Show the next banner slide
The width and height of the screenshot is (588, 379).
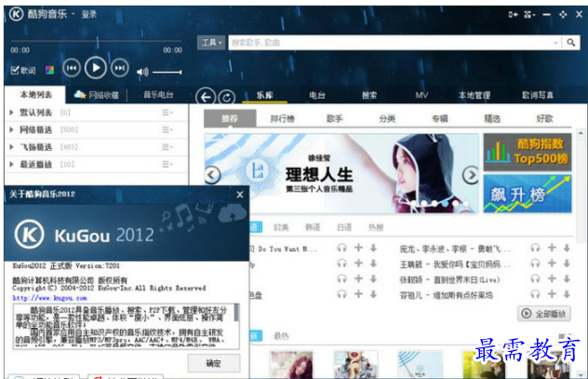(470, 175)
